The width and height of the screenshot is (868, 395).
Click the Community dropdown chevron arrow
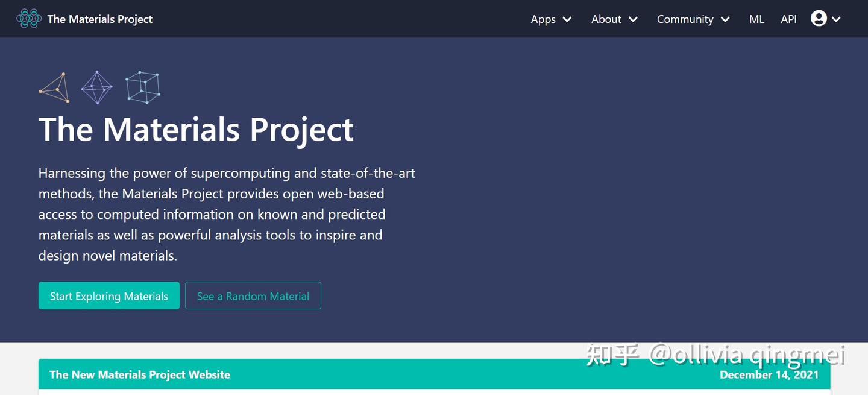[725, 19]
